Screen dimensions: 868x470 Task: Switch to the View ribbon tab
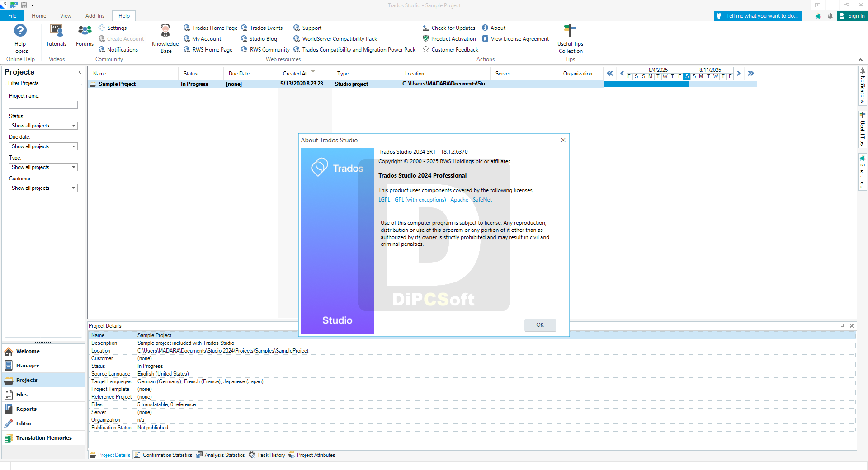click(66, 16)
